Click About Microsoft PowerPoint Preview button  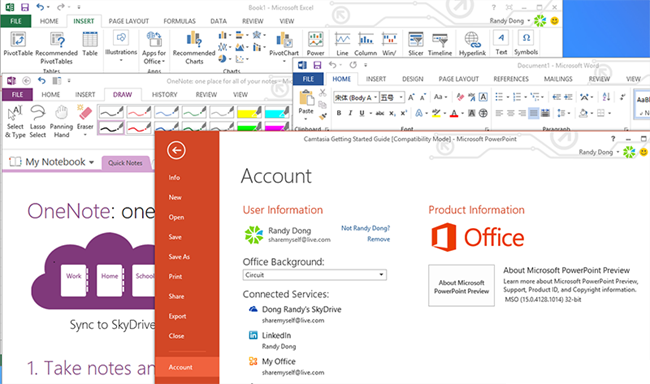[461, 286]
